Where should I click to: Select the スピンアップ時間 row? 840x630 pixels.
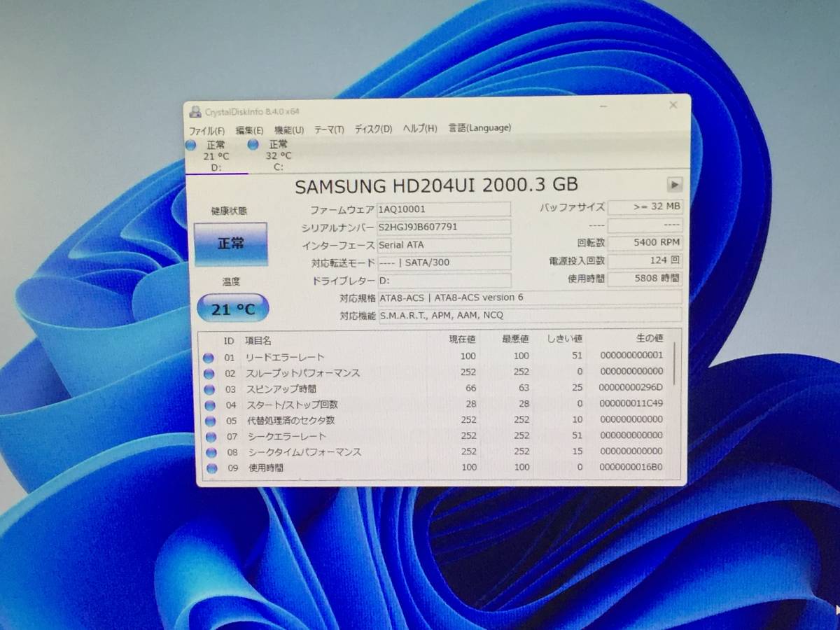pos(434,388)
